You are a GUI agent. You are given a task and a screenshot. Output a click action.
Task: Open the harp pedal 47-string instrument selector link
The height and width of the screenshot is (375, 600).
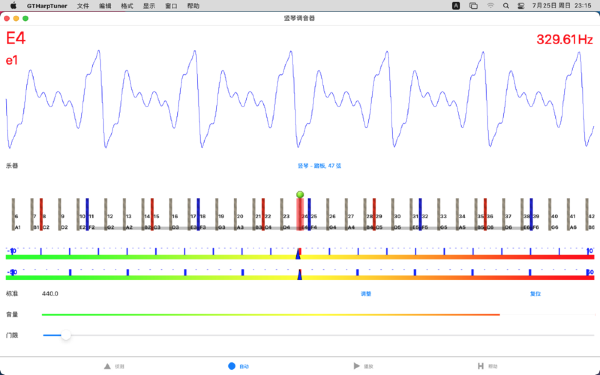320,166
